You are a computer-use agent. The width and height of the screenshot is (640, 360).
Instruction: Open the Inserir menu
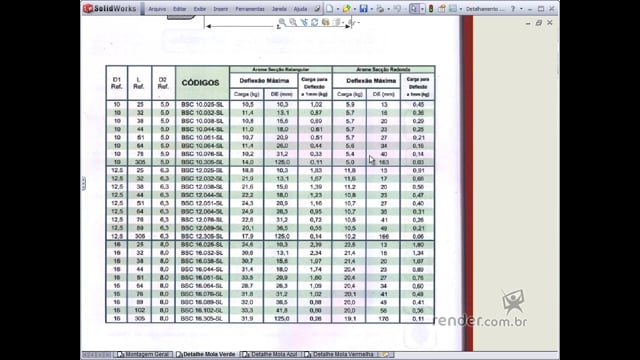pyautogui.click(x=220, y=9)
